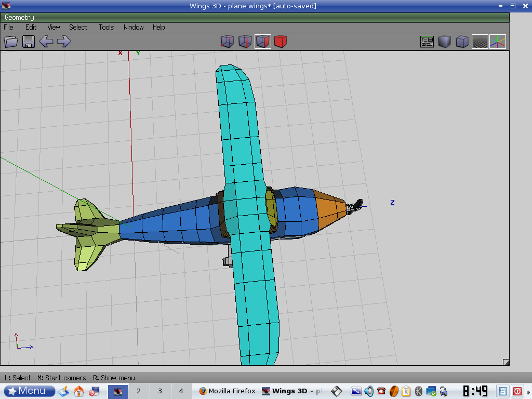Screen dimensions: 532x399
Task: Open the Select menu
Action: pos(78,27)
